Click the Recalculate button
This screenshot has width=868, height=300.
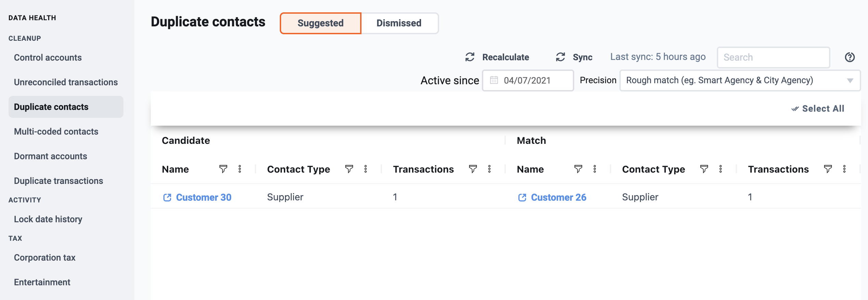[x=497, y=57]
